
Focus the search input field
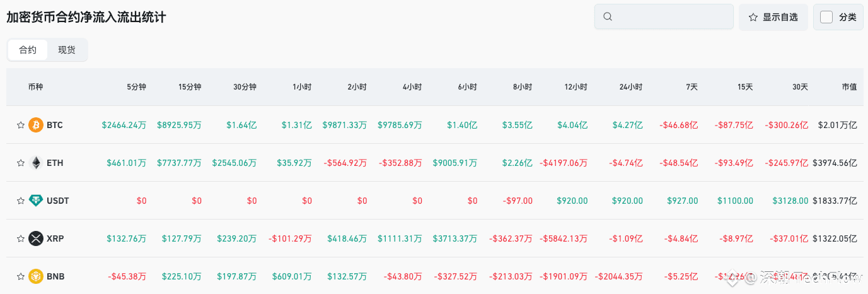click(x=664, y=17)
